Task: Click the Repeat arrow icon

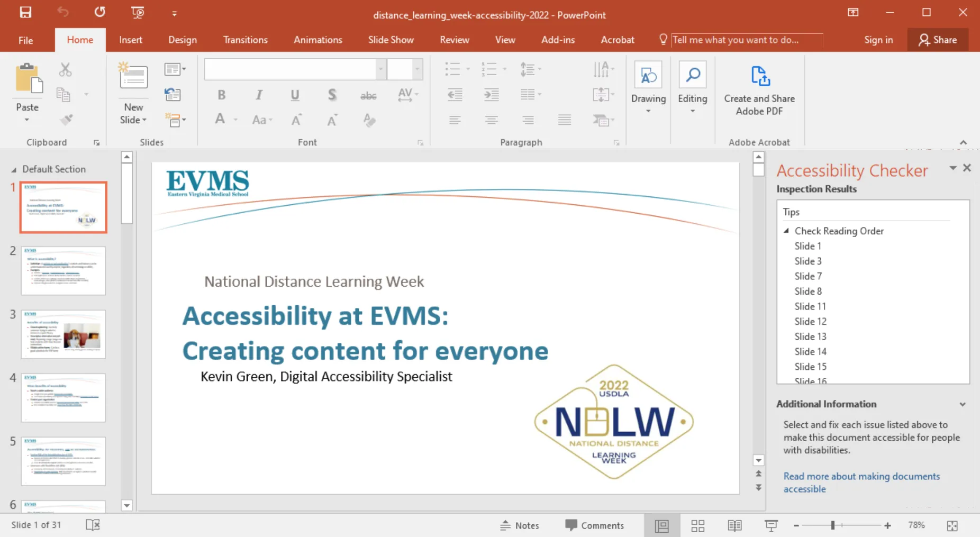Action: (x=100, y=12)
